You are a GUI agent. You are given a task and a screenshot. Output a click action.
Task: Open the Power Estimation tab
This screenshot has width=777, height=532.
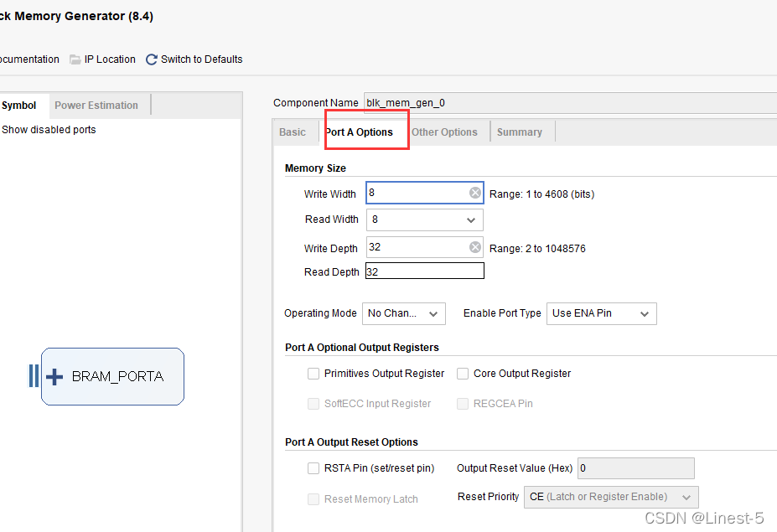[96, 106]
